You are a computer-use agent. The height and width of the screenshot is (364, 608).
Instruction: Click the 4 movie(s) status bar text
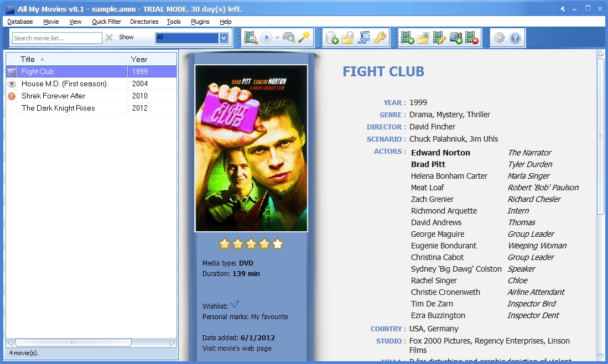24,353
